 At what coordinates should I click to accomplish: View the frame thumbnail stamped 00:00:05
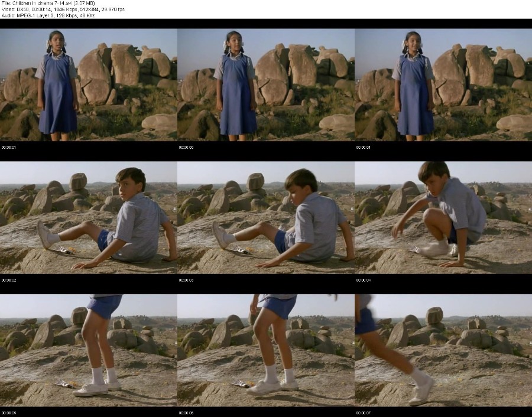pos(89,350)
